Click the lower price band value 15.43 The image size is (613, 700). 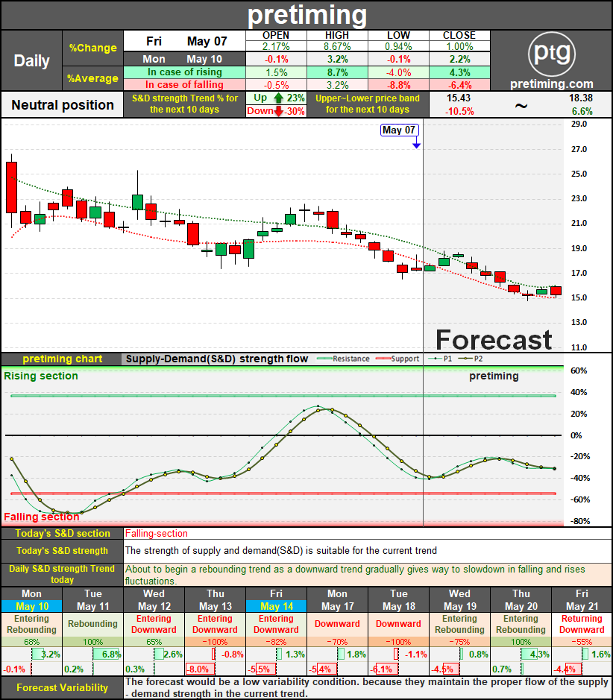point(459,98)
